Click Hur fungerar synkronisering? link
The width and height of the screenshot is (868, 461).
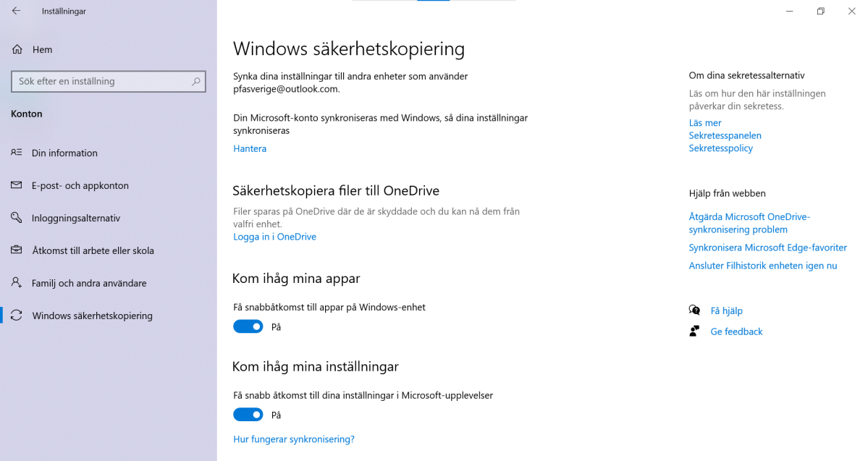point(293,439)
